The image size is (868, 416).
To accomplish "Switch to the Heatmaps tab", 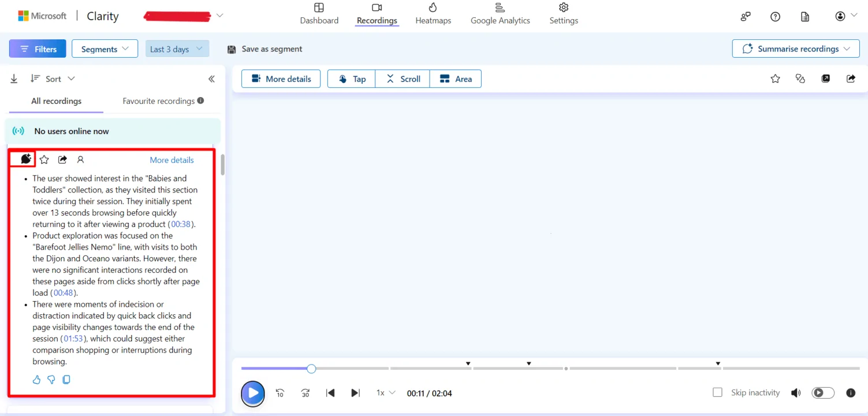I will pyautogui.click(x=433, y=14).
